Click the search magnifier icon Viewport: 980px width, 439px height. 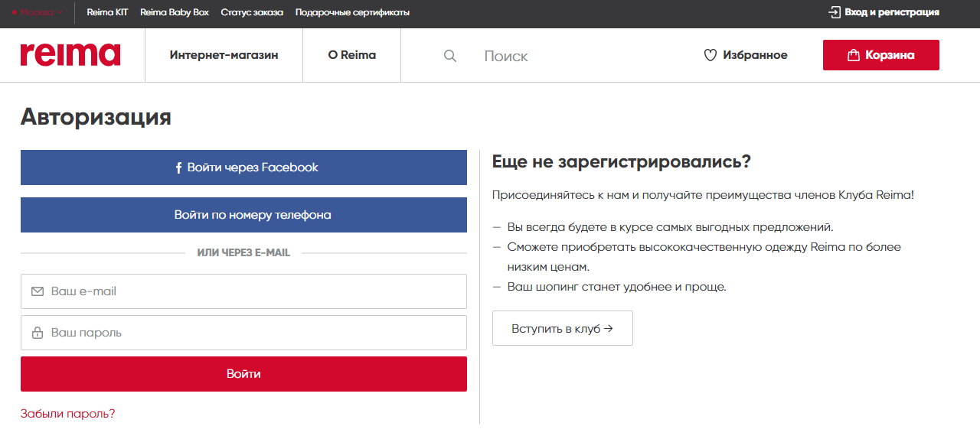coord(450,56)
